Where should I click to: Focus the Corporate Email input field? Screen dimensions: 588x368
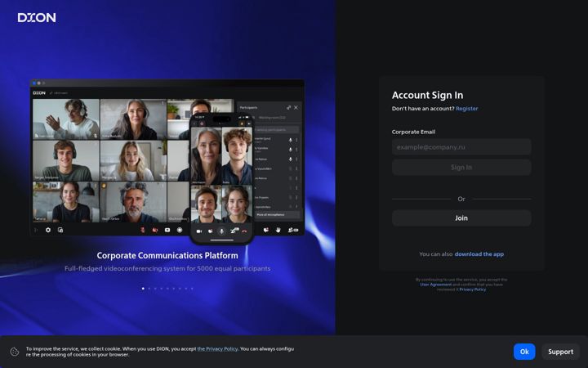pyautogui.click(x=461, y=147)
